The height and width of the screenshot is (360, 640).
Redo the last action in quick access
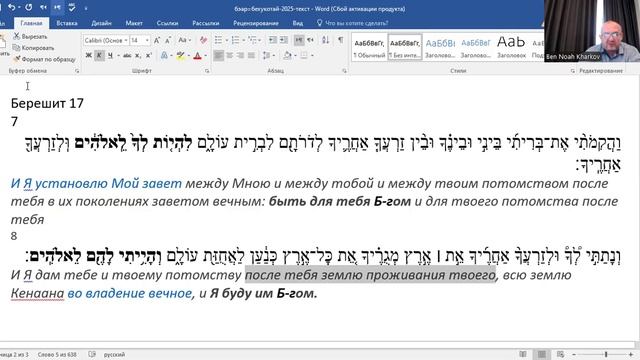[x=29, y=7]
